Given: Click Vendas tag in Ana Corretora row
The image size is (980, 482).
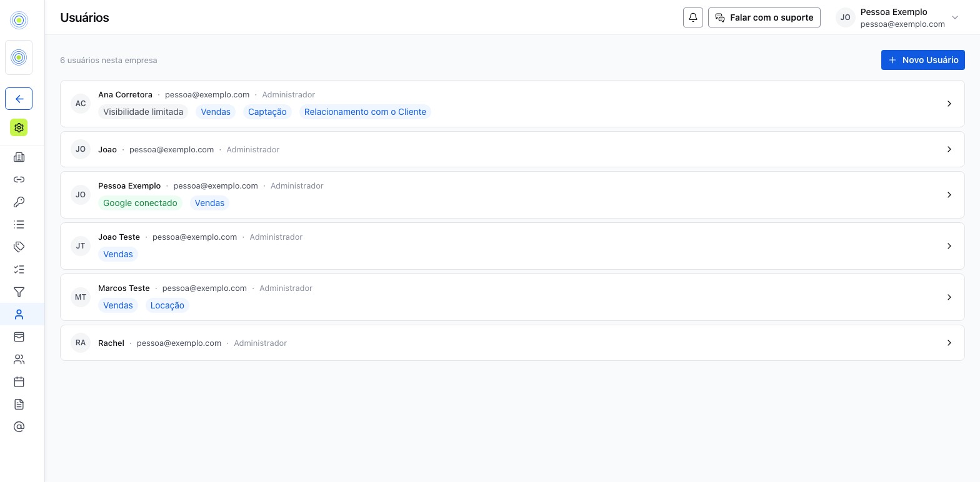Looking at the screenshot, I should pyautogui.click(x=216, y=112).
